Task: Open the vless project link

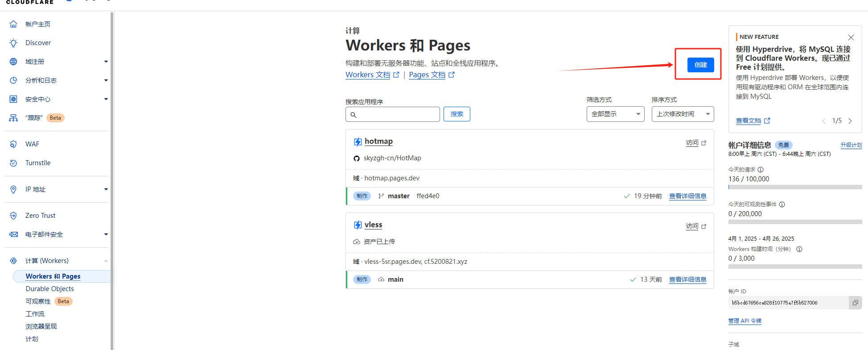Action: pyautogui.click(x=373, y=225)
